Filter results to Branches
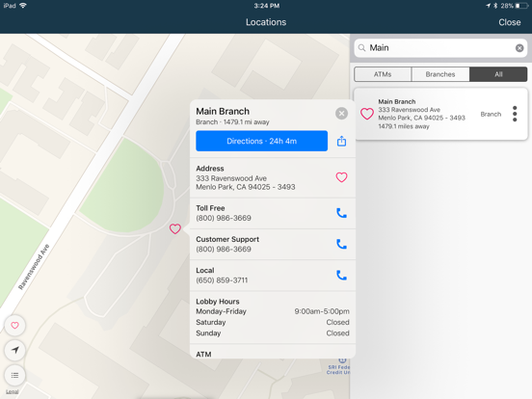532x399 pixels. click(x=440, y=74)
